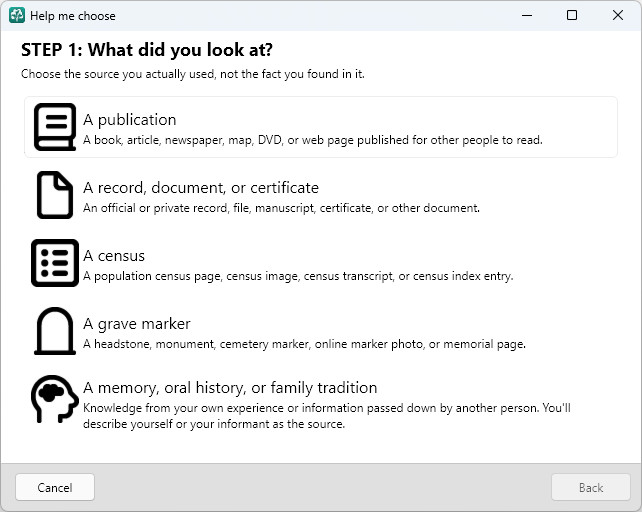This screenshot has width=642, height=512.
Task: Click the "Help me choose" window title
Action: [73, 16]
